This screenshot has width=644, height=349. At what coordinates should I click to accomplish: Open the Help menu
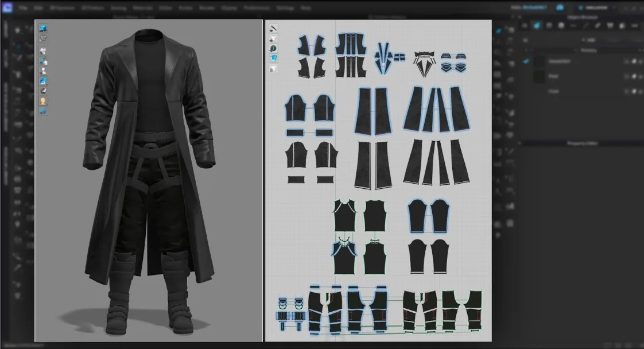pyautogui.click(x=305, y=8)
